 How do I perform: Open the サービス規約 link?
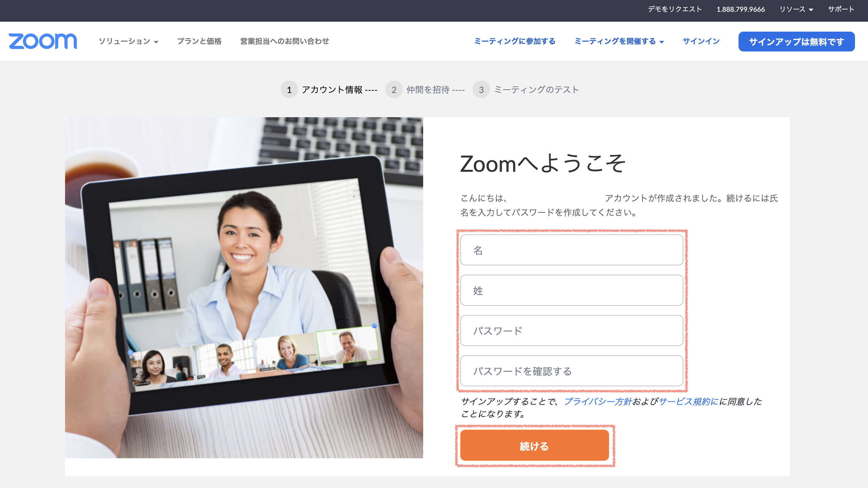pyautogui.click(x=684, y=401)
